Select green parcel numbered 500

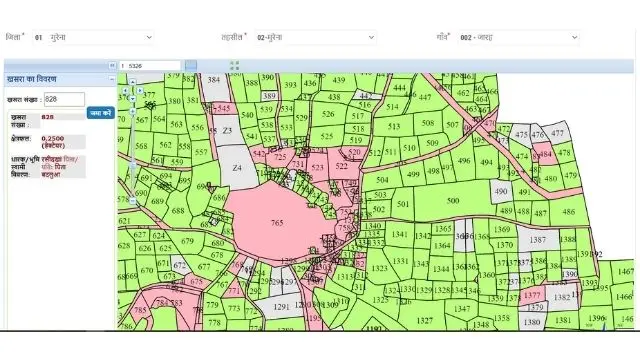click(453, 200)
